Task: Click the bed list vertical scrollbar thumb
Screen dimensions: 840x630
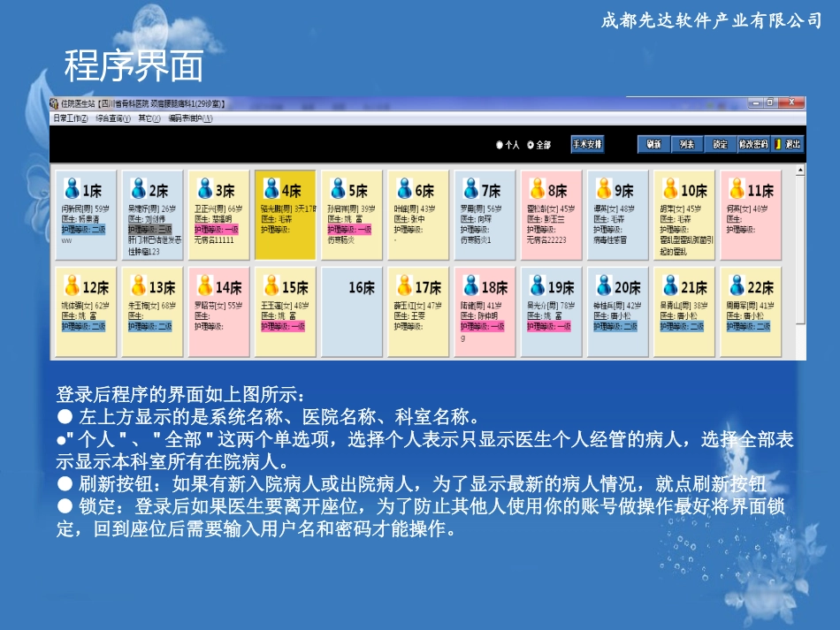Action: coord(800,251)
